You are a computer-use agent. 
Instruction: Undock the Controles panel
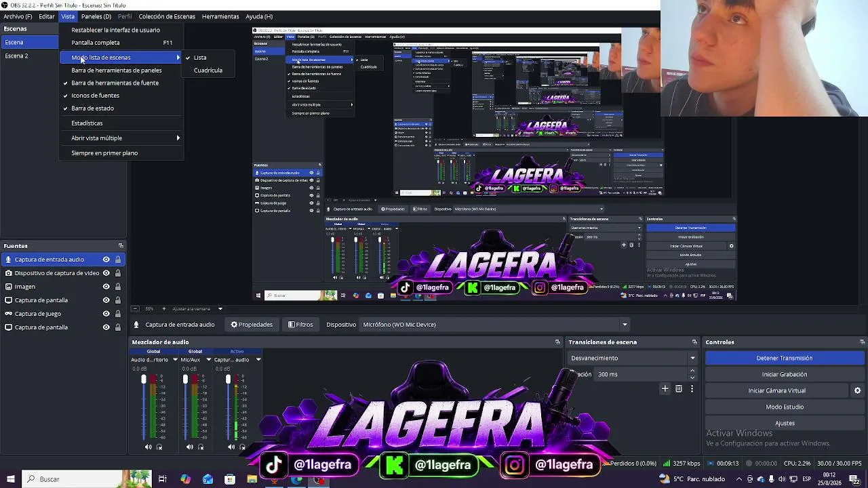(863, 342)
